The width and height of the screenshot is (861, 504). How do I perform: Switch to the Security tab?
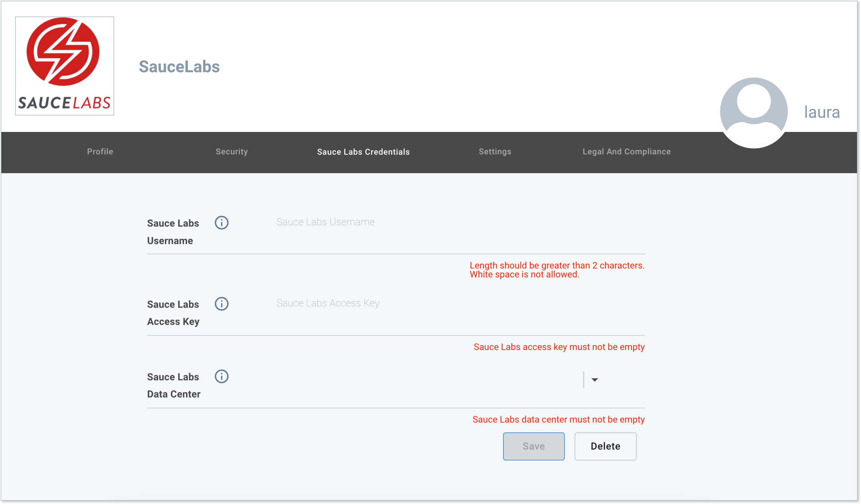click(232, 151)
